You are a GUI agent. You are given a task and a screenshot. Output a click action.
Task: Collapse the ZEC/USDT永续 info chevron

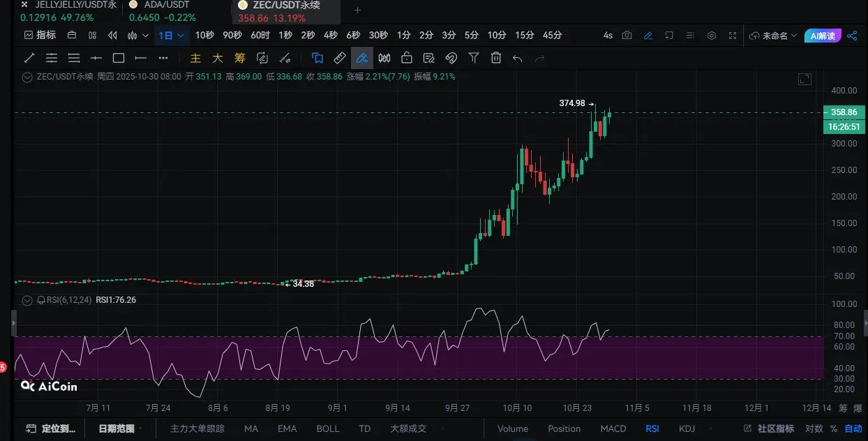click(x=28, y=77)
